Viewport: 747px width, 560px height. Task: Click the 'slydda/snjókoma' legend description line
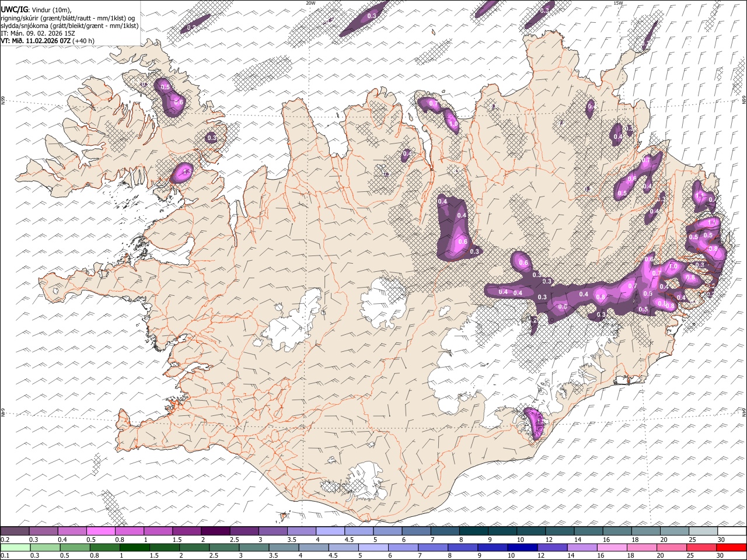69,26
